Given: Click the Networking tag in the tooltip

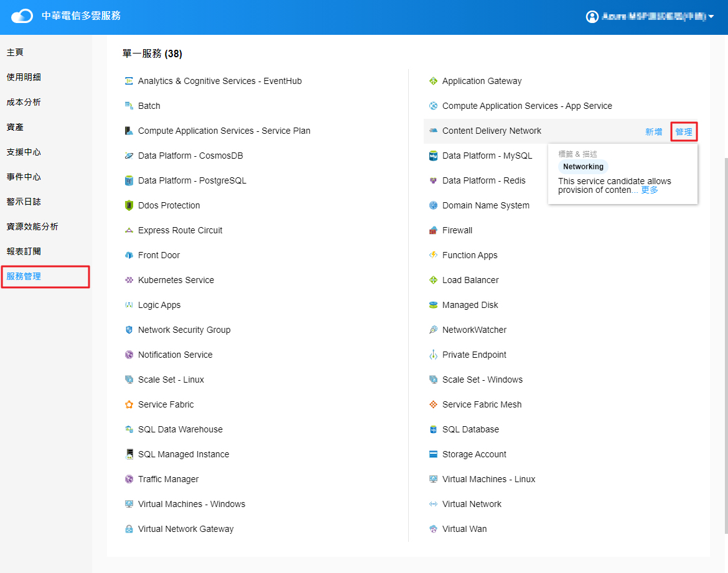Looking at the screenshot, I should click(583, 167).
